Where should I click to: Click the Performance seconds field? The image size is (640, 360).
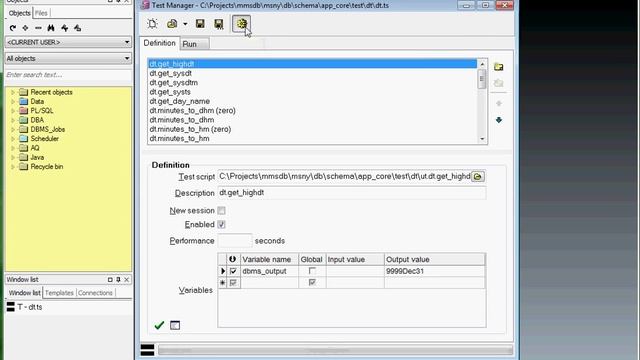[x=235, y=241]
